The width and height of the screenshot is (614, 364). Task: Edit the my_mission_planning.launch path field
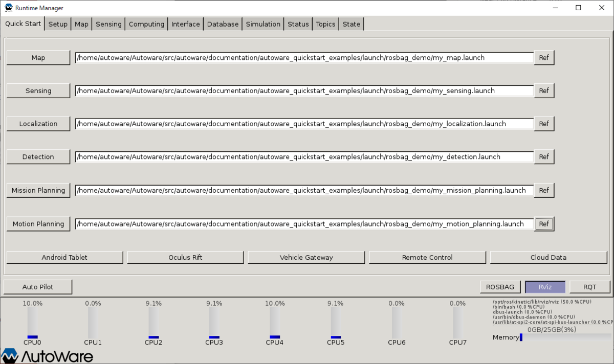point(304,190)
